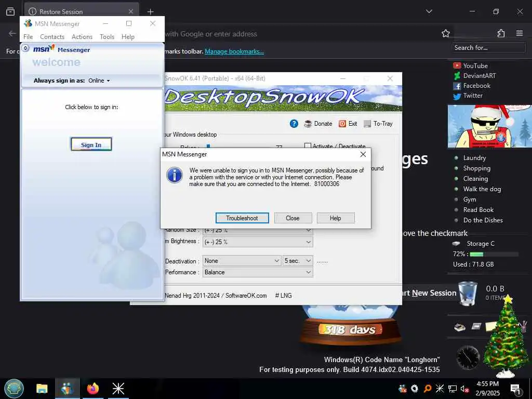Viewport: 532px width, 399px height.
Task: Bookmark page with Firefox star icon
Action: 445,33
